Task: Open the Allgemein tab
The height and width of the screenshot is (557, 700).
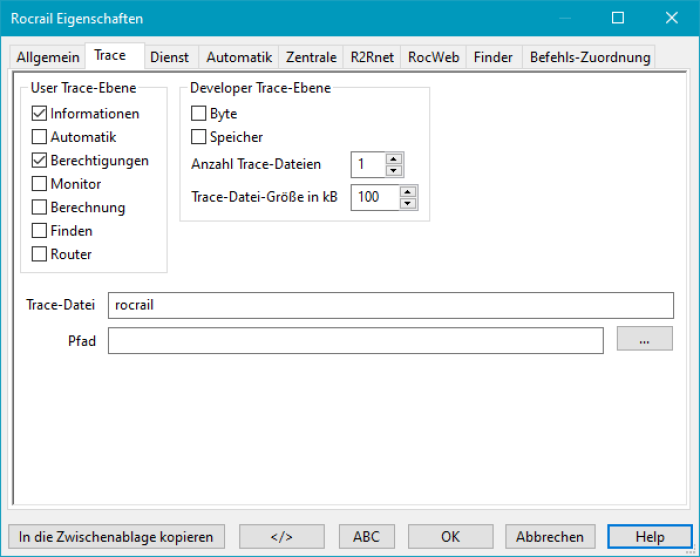Action: pos(48,57)
